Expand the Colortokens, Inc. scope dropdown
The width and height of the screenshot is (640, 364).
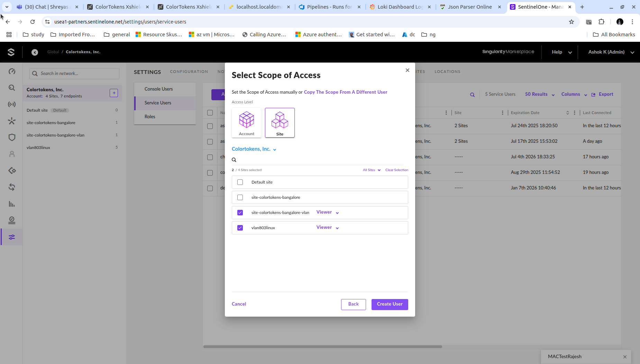click(254, 149)
